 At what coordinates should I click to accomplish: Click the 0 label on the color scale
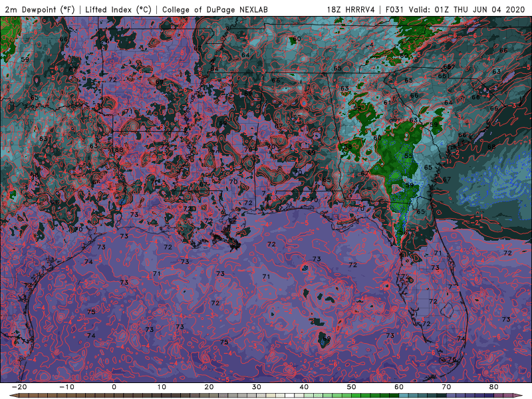[x=114, y=387]
